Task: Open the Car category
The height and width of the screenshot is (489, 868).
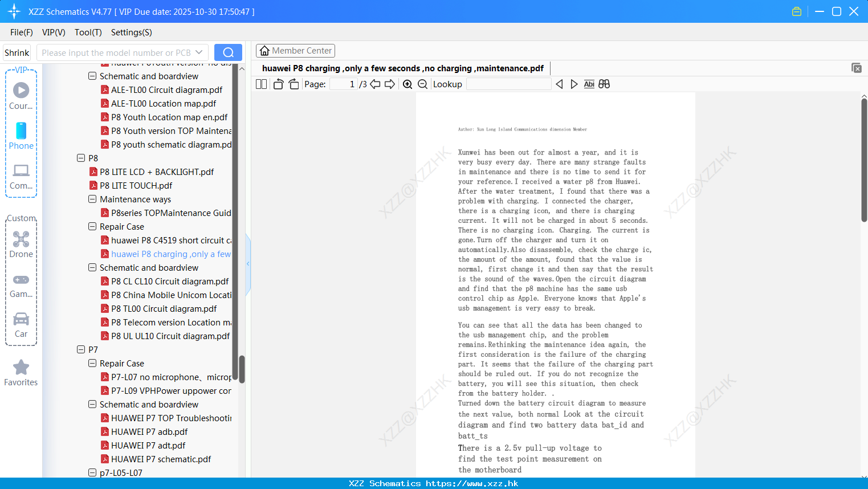Action: tap(21, 325)
